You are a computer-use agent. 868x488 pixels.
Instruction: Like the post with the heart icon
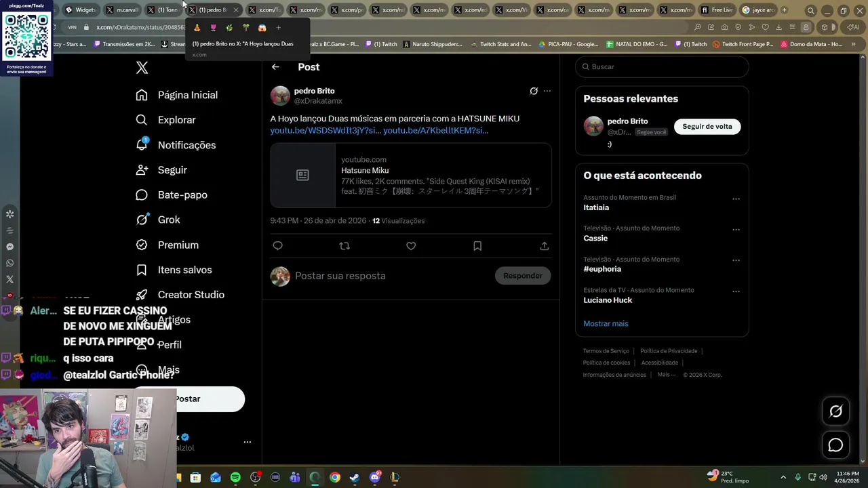411,246
